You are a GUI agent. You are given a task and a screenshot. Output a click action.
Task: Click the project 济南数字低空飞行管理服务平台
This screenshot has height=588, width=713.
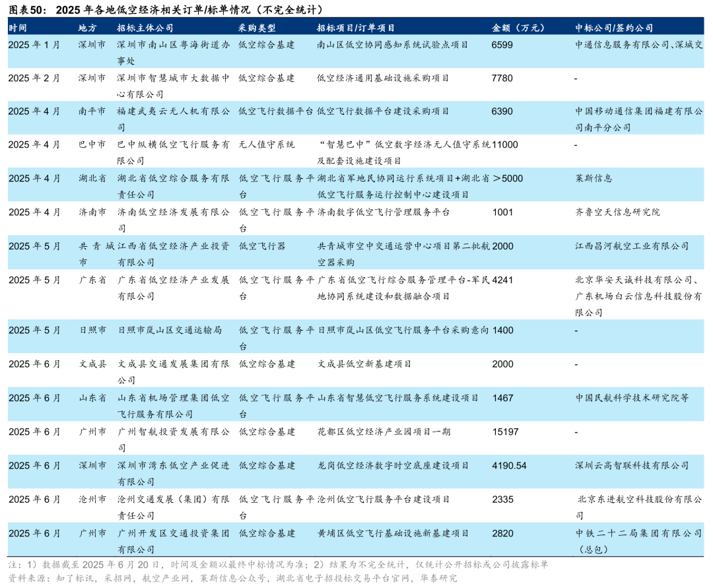pyautogui.click(x=384, y=212)
